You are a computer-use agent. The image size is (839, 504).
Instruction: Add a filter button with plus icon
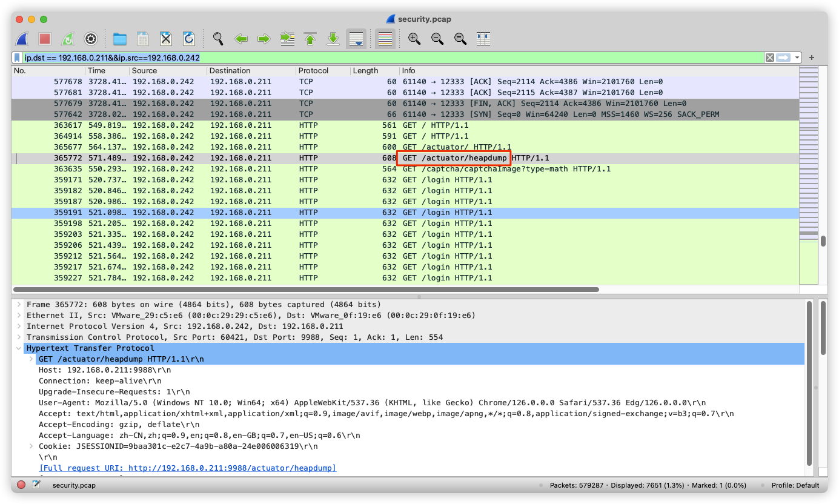point(812,58)
